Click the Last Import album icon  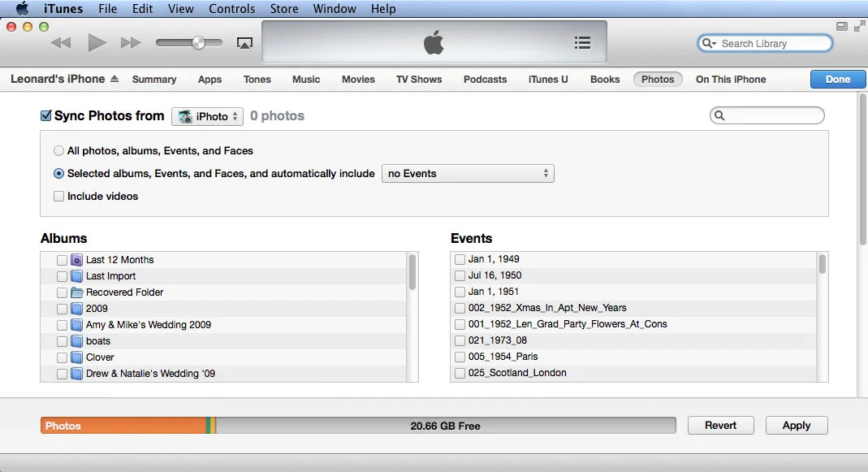click(x=77, y=276)
